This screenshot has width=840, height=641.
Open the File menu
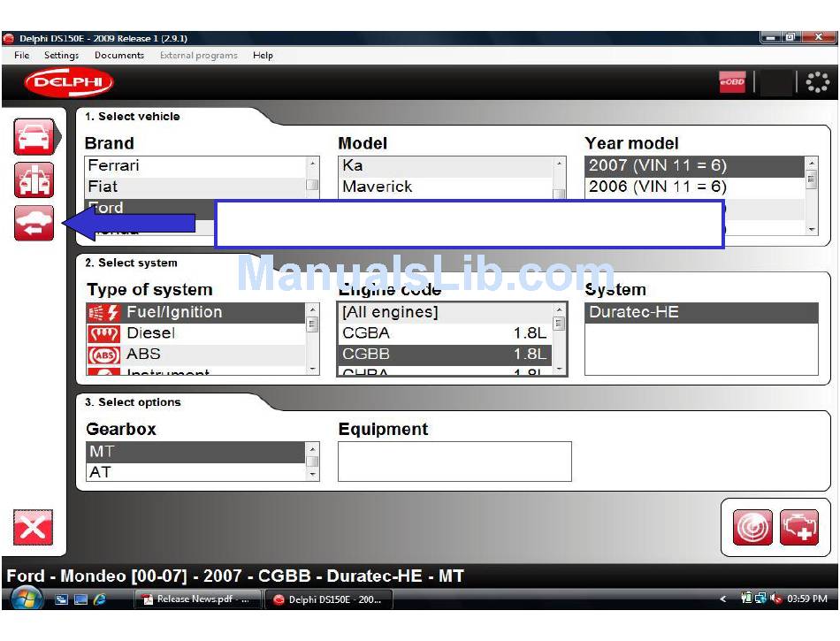pos(21,55)
